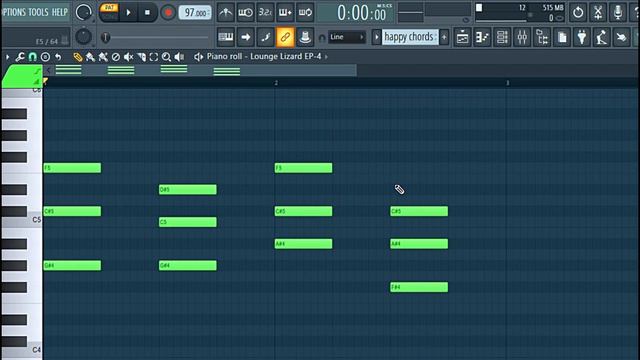
Task: Open the playlist view icon
Action: pyautogui.click(x=462, y=38)
